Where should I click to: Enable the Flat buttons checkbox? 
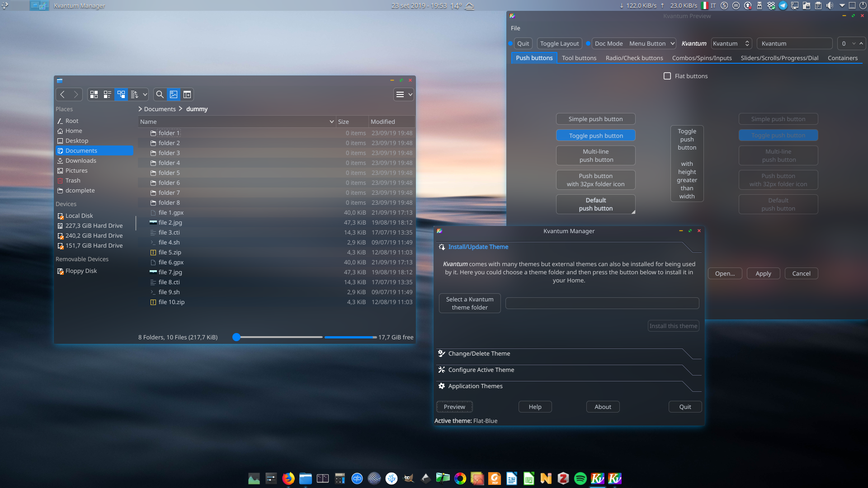pyautogui.click(x=667, y=76)
